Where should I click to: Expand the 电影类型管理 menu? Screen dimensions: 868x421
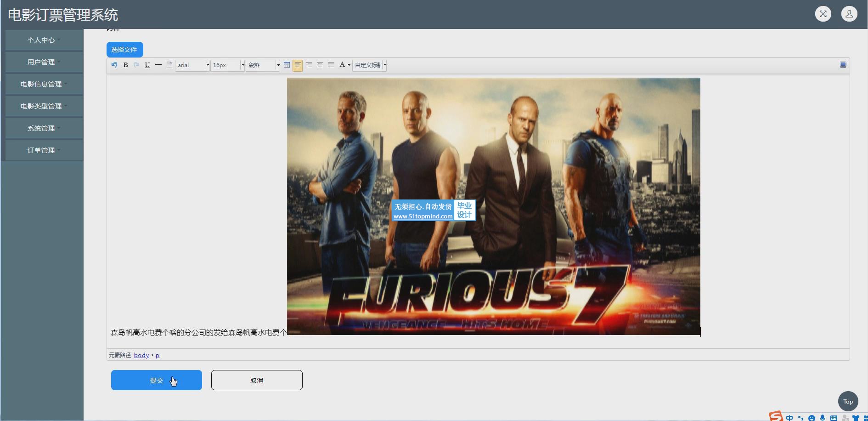pyautogui.click(x=44, y=106)
